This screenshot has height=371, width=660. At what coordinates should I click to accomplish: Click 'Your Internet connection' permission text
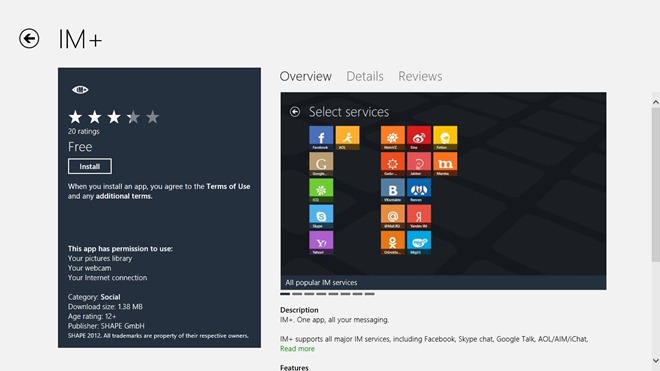107,278
